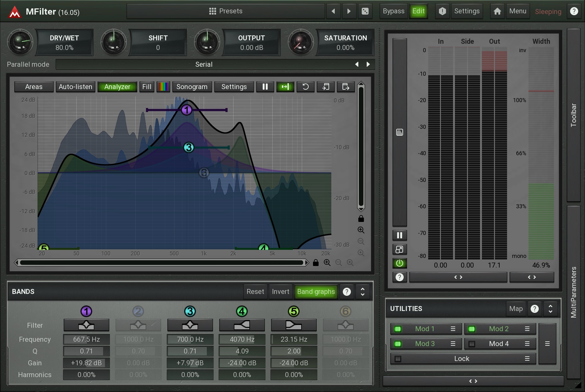Open the Sonogram view

[x=192, y=87]
